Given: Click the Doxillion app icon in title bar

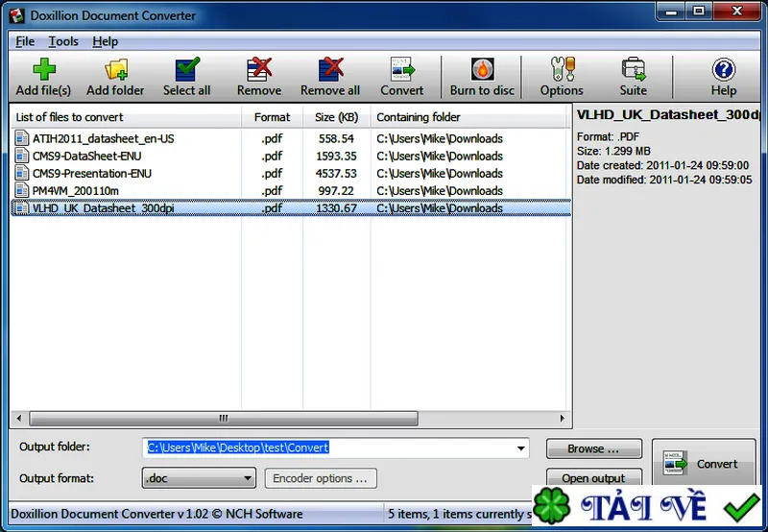Looking at the screenshot, I should pos(17,15).
